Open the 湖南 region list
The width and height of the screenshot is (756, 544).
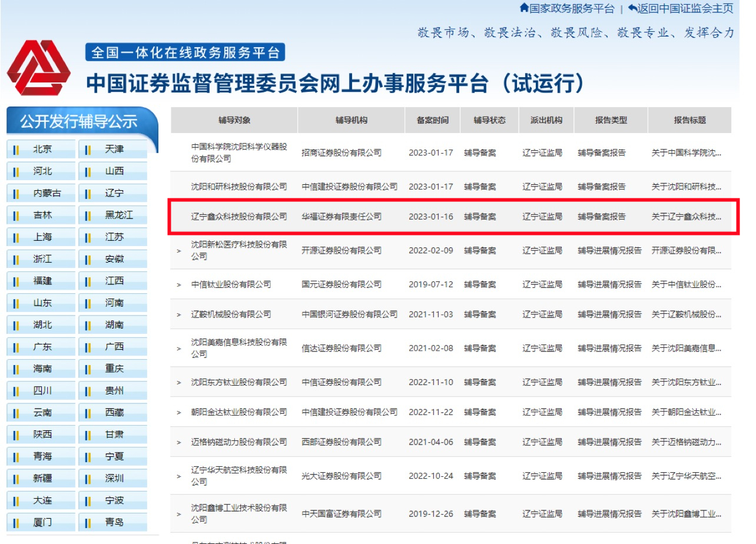point(114,325)
